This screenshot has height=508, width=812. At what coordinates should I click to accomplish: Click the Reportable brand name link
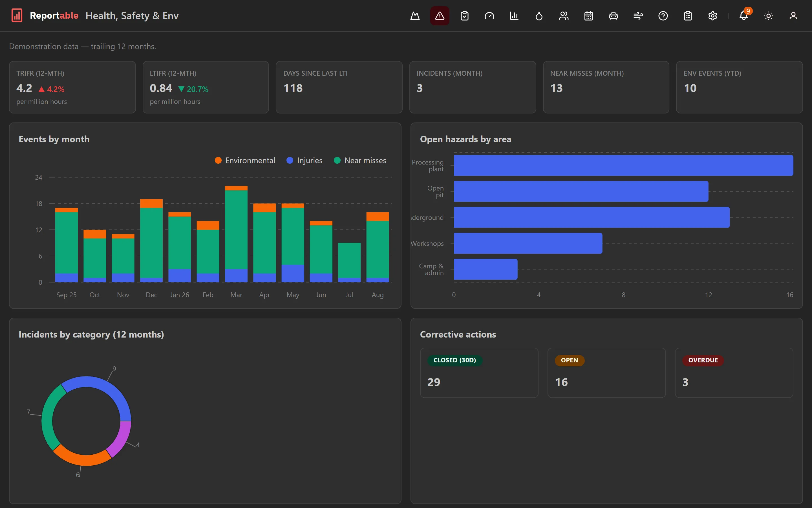coord(54,16)
